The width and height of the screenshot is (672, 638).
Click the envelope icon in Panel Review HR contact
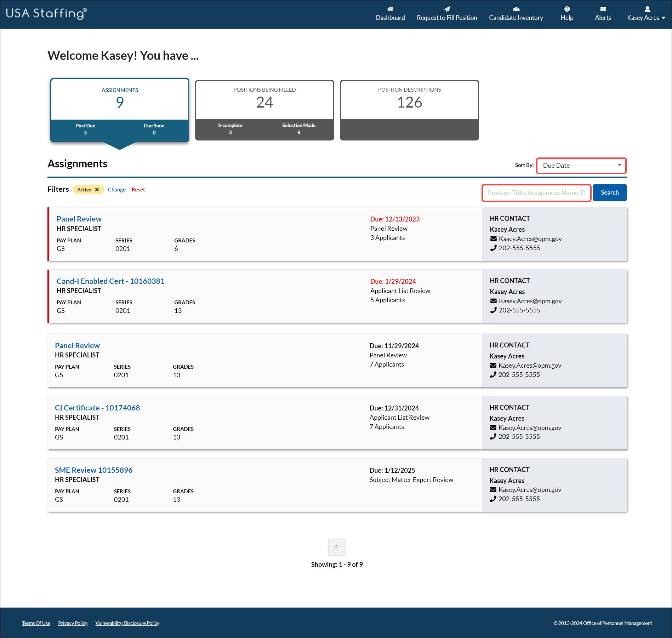click(x=493, y=238)
